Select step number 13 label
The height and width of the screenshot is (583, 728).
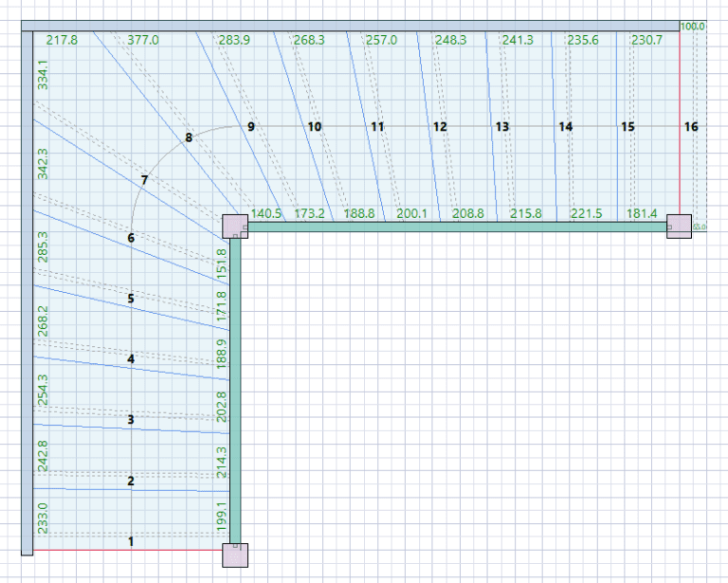pos(501,126)
